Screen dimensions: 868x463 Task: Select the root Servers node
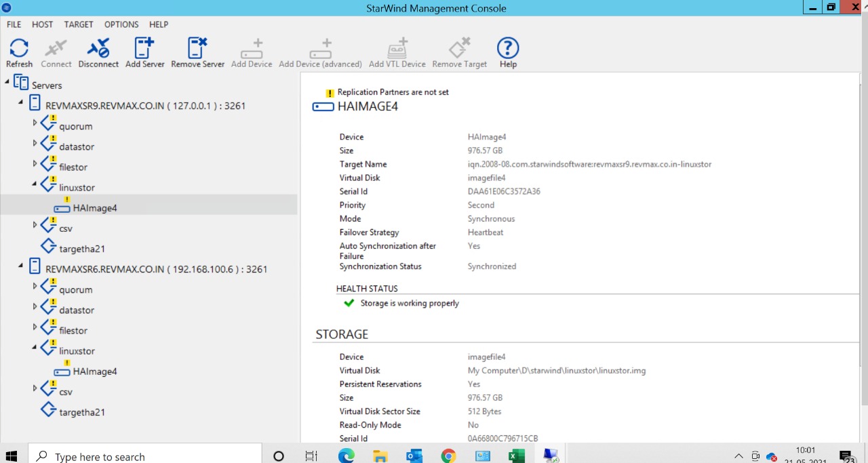(47, 85)
